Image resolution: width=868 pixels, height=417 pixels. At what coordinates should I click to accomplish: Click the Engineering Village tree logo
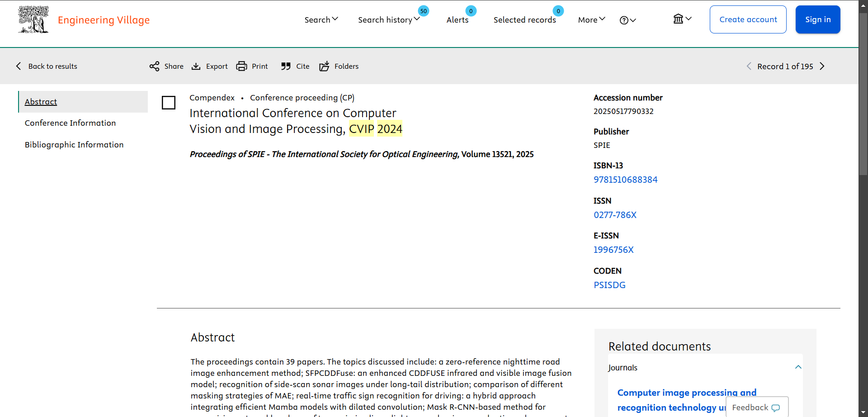pyautogui.click(x=33, y=19)
